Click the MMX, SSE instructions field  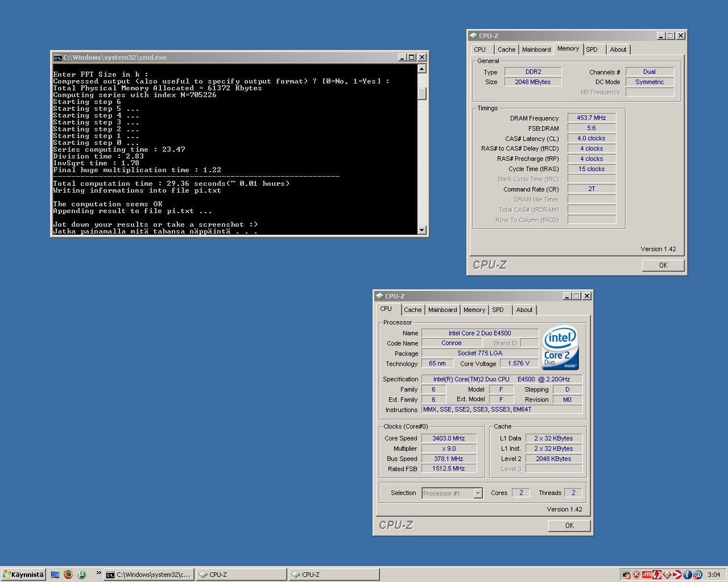click(502, 409)
